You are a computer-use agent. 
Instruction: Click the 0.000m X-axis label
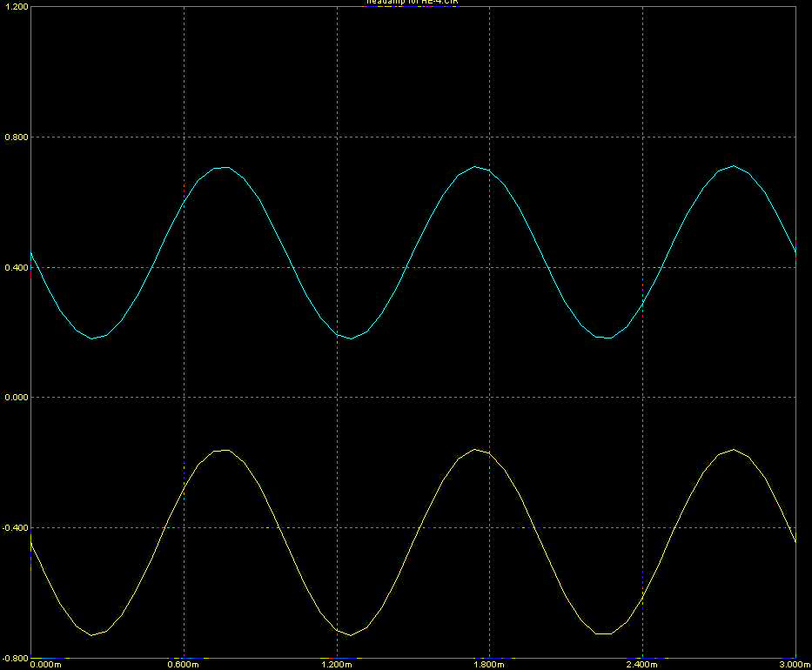[46, 664]
